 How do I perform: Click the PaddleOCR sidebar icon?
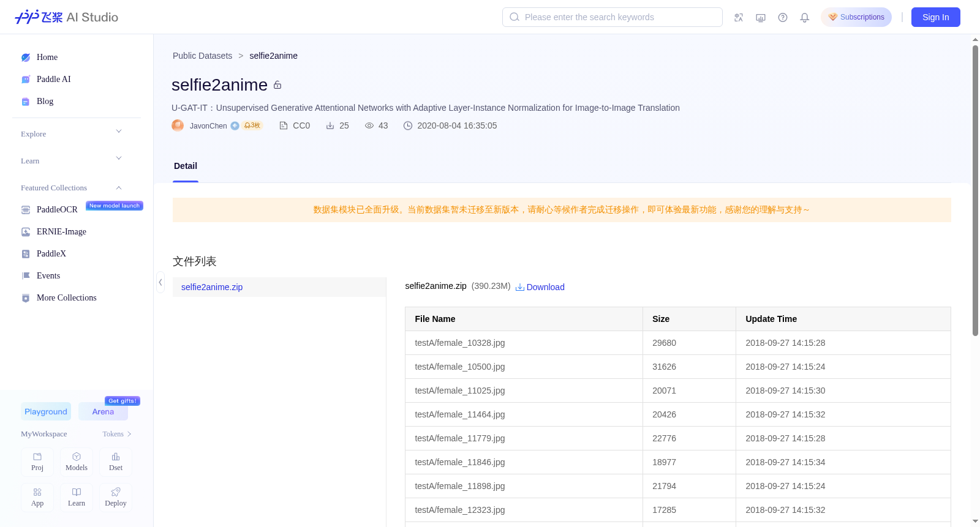pos(26,210)
